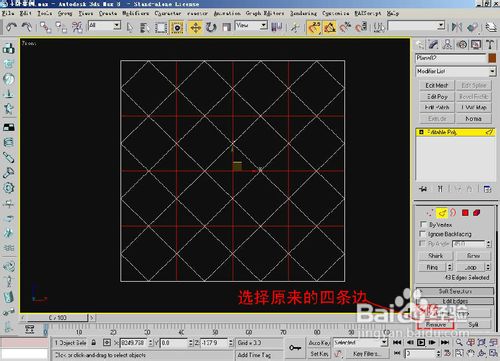Switch to the Motion panel tab
500x361 pixels.
[x=462, y=44]
